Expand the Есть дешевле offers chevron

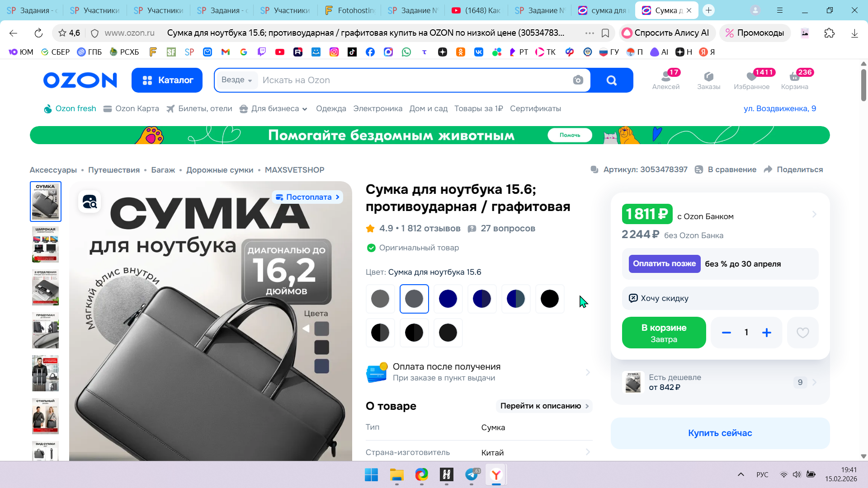tap(814, 382)
